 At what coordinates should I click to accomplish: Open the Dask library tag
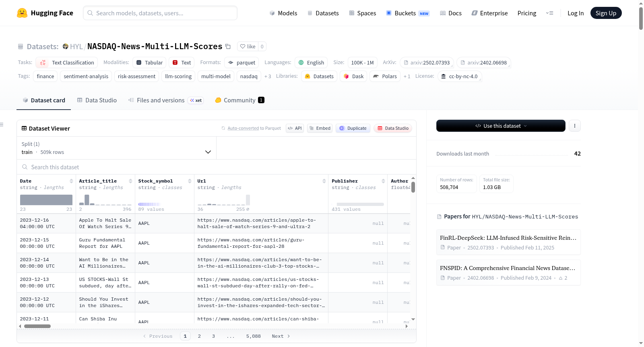(x=353, y=76)
